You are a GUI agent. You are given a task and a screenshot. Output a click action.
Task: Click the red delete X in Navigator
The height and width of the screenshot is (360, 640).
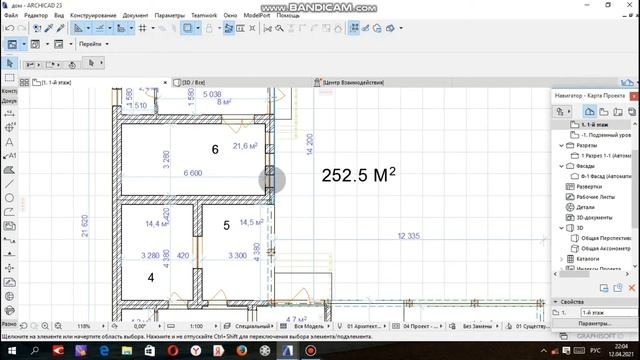pos(632,288)
